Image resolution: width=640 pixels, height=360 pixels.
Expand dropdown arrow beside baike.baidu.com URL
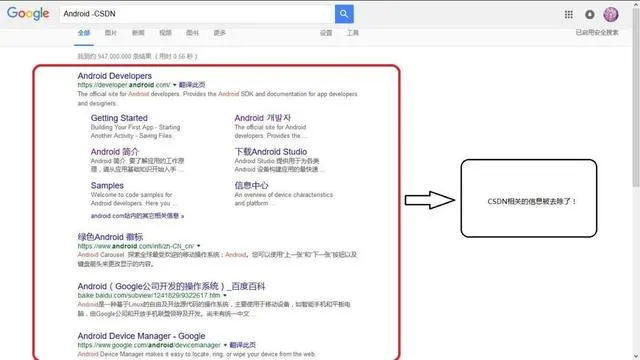pos(225,295)
